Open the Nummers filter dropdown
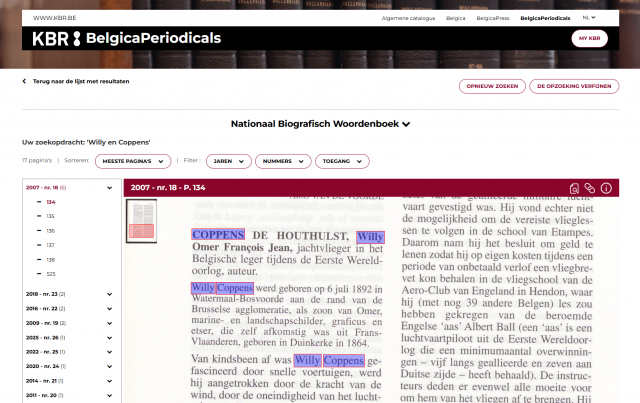 (x=283, y=161)
